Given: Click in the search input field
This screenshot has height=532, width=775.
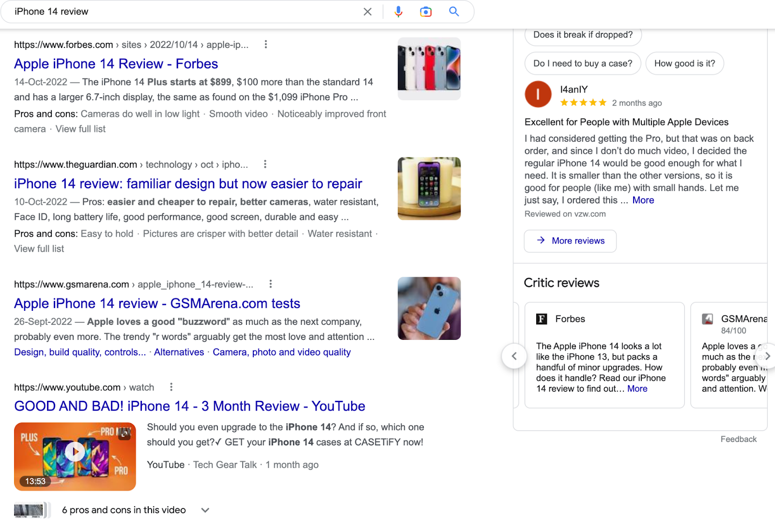Looking at the screenshot, I should pos(184,12).
